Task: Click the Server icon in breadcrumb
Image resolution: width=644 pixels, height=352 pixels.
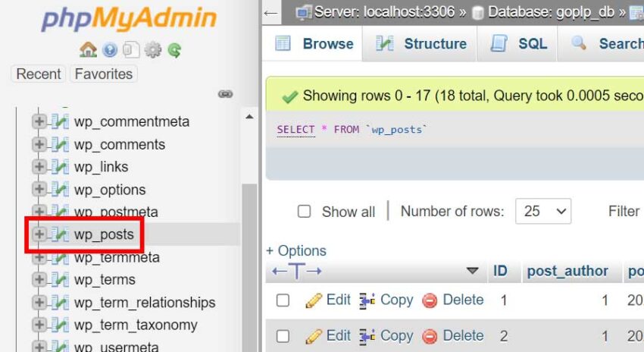Action: point(303,12)
